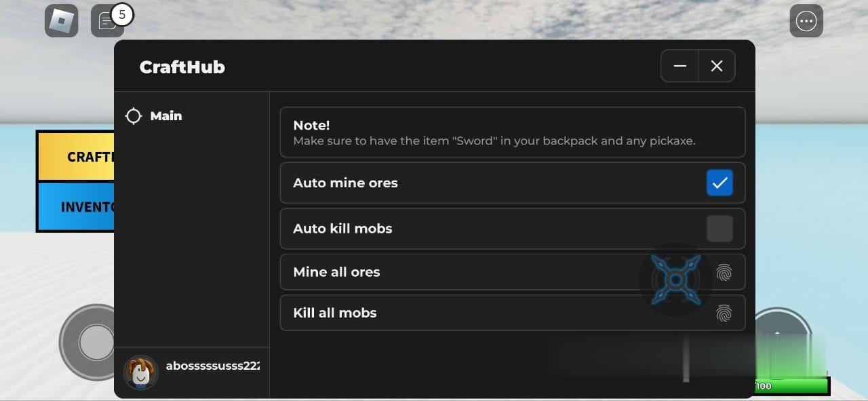The height and width of the screenshot is (401, 868).
Task: Open the three-dot options menu
Action: pyautogui.click(x=806, y=21)
